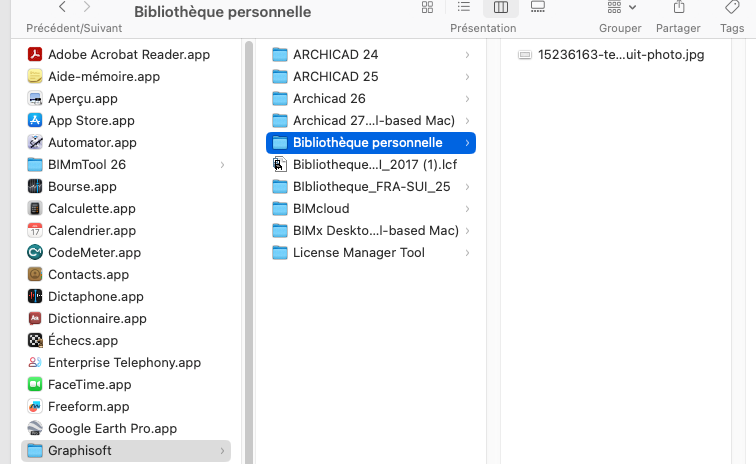Select the Automator.app icon
The image size is (756, 464).
35,143
